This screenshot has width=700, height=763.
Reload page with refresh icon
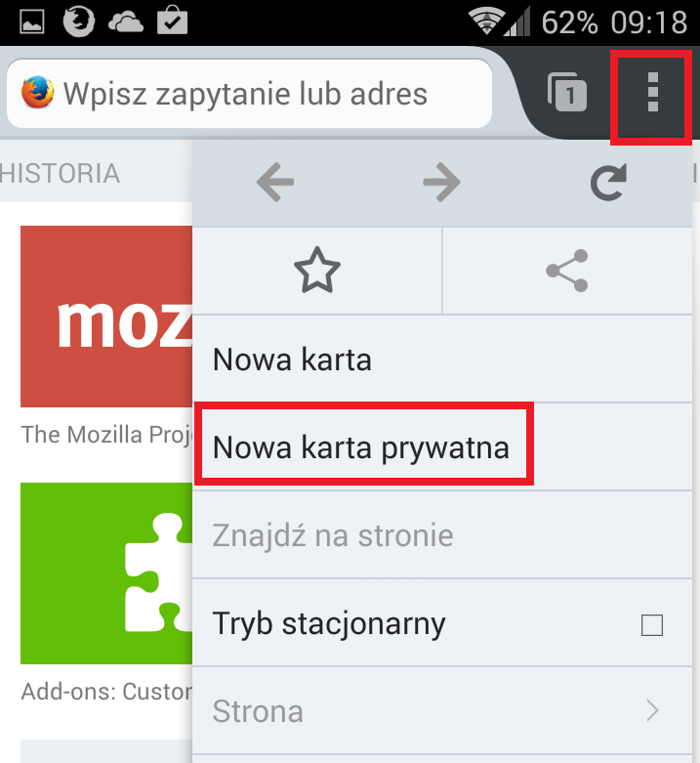pyautogui.click(x=608, y=182)
